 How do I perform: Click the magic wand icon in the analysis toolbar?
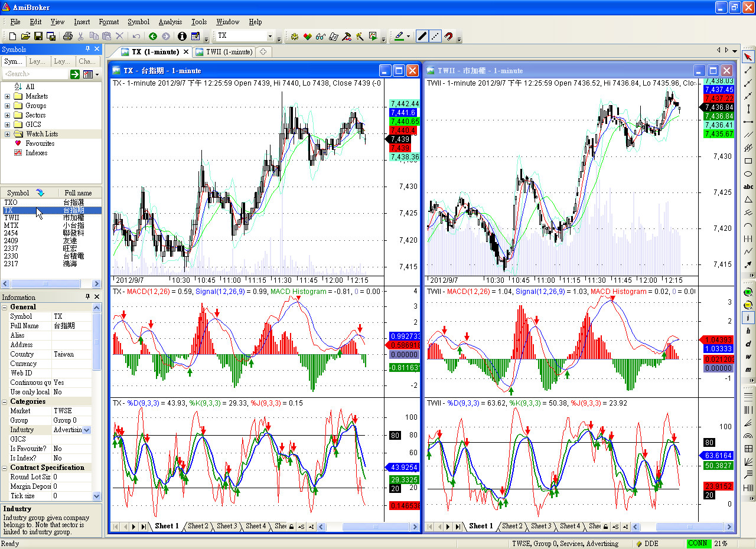(x=360, y=36)
